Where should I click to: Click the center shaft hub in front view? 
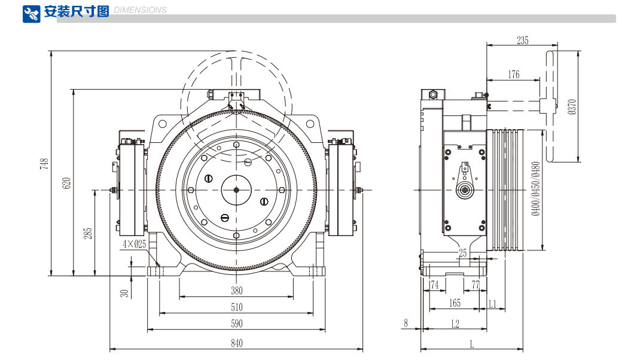coord(237,191)
